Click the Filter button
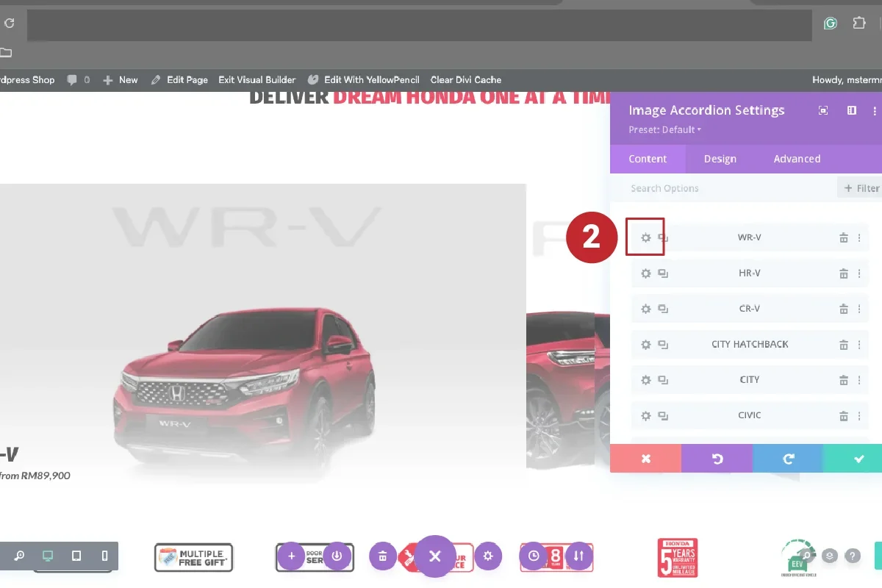 (861, 188)
